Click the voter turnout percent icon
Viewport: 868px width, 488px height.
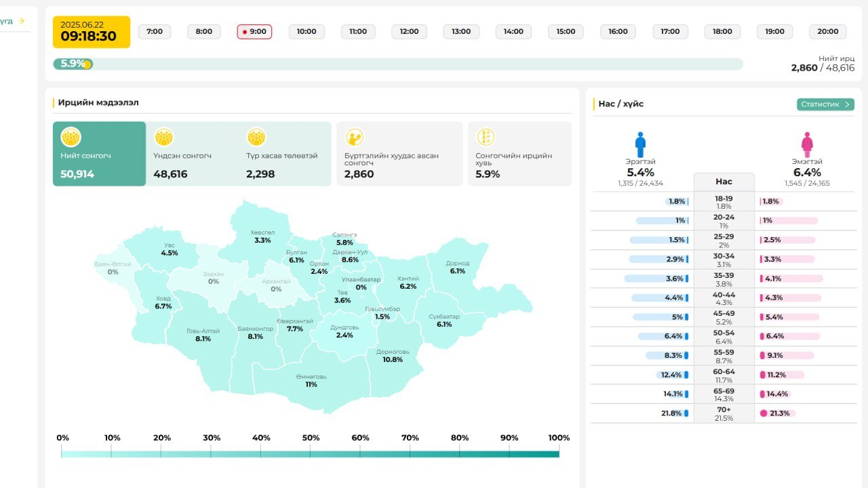485,138
